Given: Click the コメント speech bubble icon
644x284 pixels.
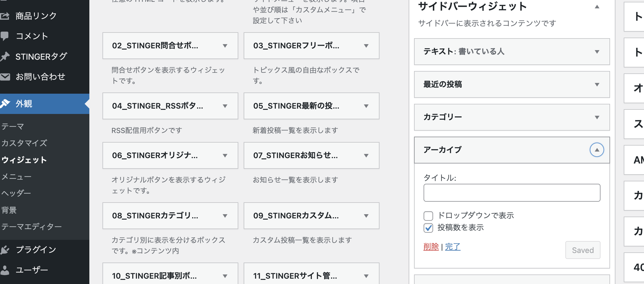Looking at the screenshot, I should coord(5,36).
